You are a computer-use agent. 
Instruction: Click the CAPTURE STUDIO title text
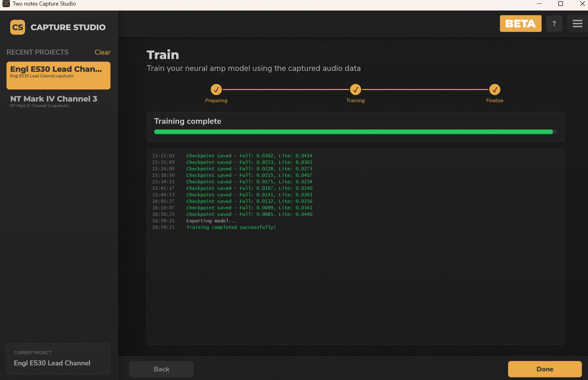tap(68, 27)
